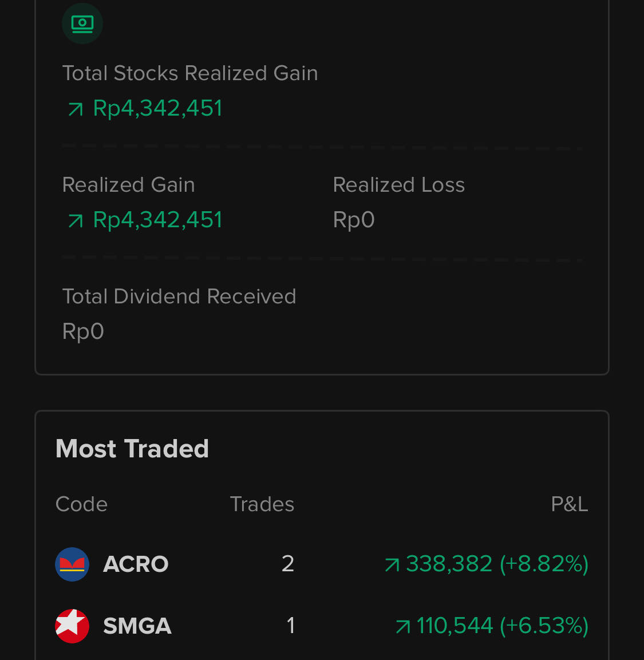The width and height of the screenshot is (644, 660).
Task: Select the Code column header
Action: point(82,504)
